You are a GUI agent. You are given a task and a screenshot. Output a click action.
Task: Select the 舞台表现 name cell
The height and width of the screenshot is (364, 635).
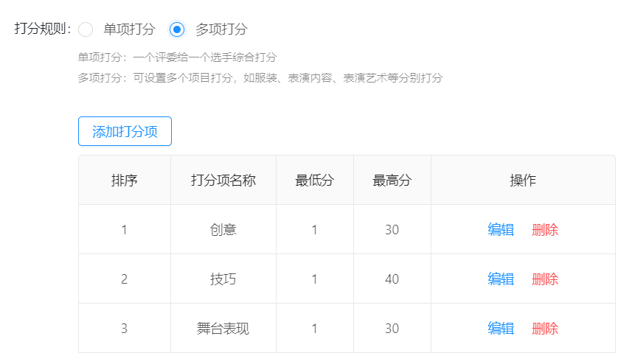tap(223, 329)
